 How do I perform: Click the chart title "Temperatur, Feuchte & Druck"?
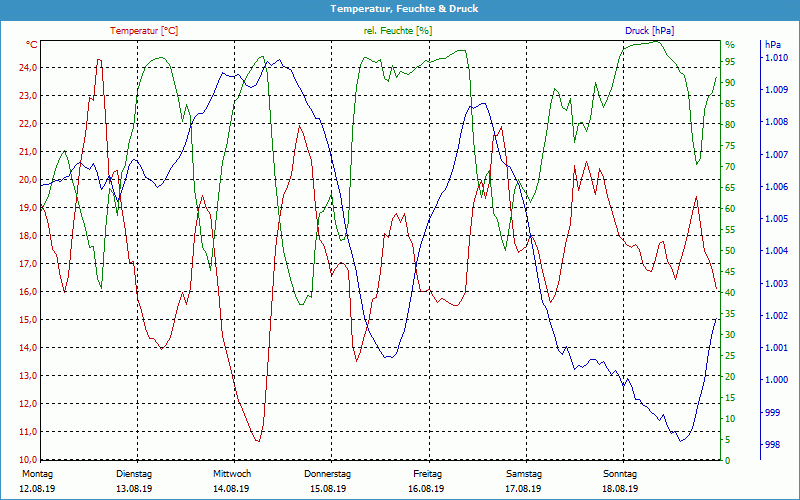404,9
